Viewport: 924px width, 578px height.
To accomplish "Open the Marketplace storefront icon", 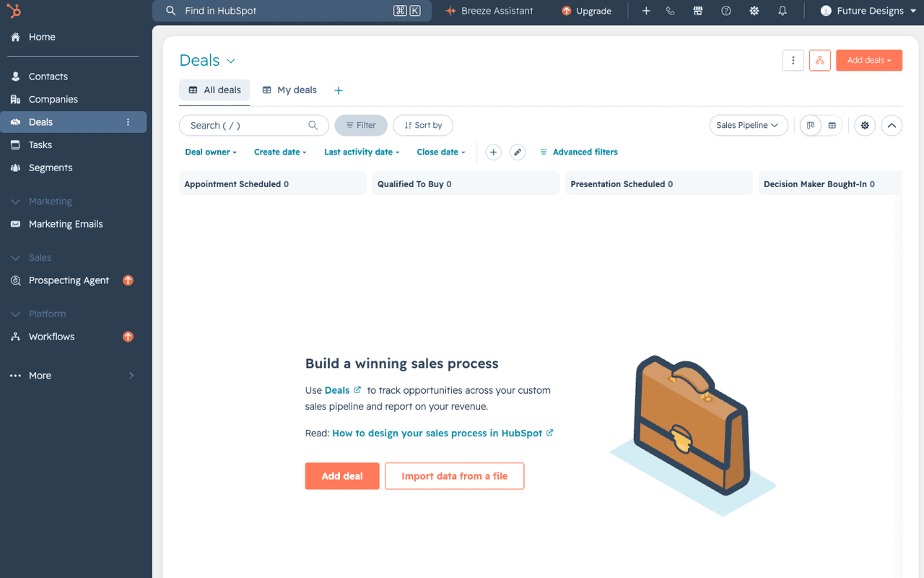I will [x=697, y=11].
